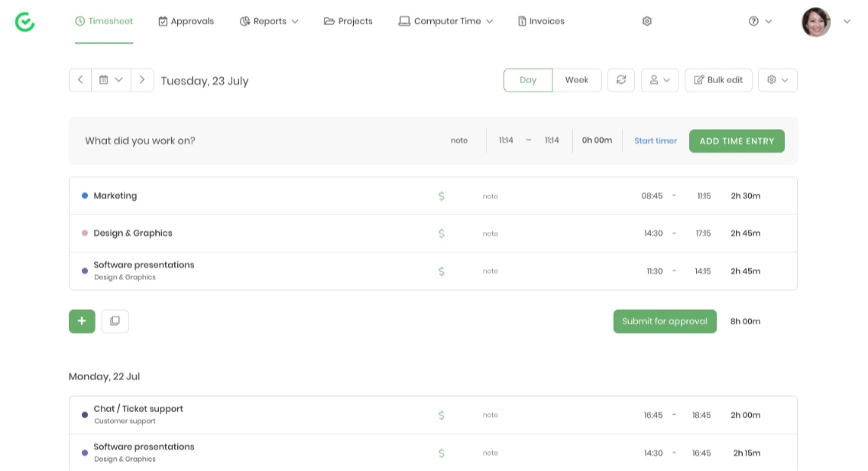The image size is (868, 471).
Task: Click the dark color dot beside Chat / Ticket support
Action: [85, 415]
